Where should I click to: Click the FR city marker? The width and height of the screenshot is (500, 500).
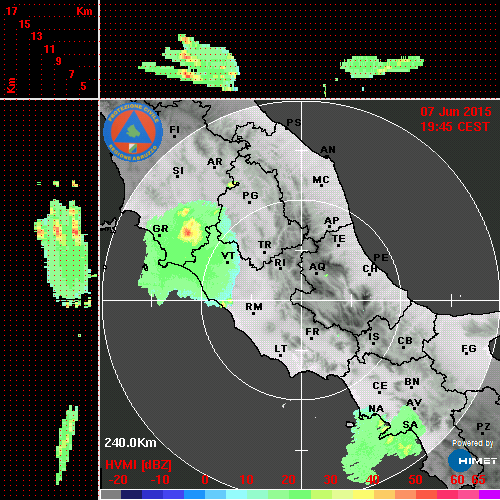312,333
